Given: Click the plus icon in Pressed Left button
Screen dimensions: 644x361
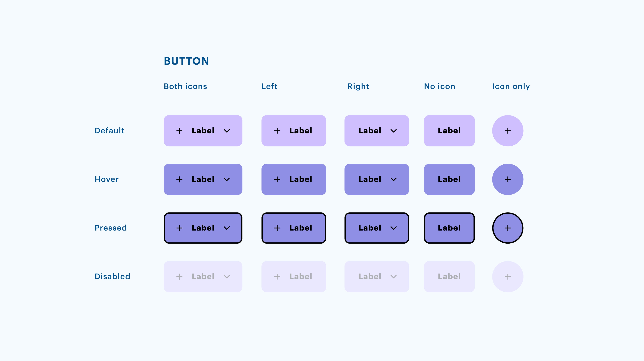Looking at the screenshot, I should [x=277, y=228].
